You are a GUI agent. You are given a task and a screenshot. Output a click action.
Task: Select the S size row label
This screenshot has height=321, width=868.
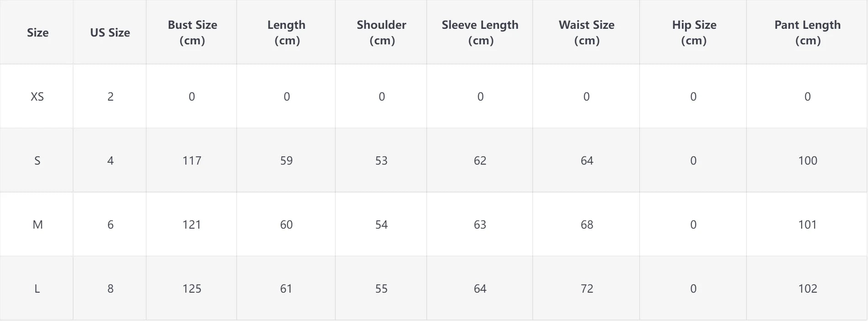pos(37,160)
